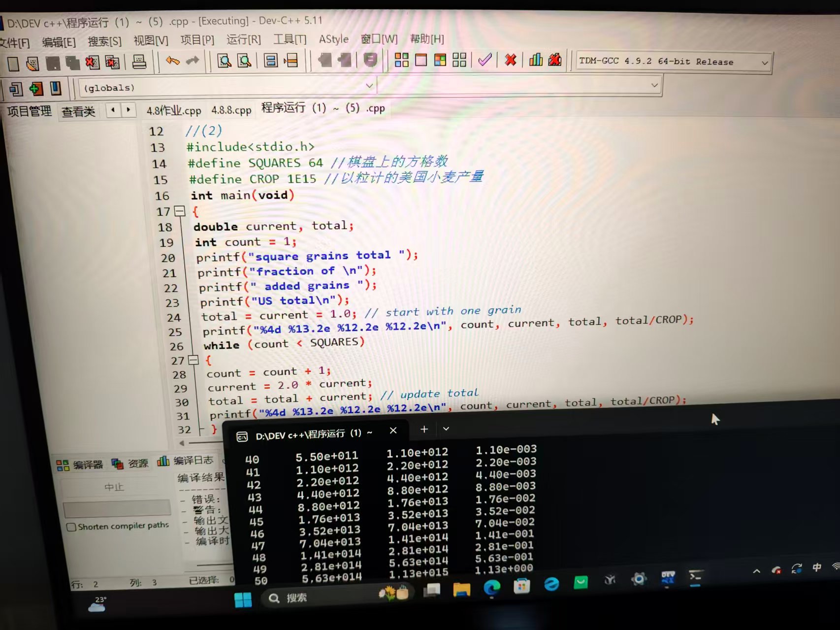The height and width of the screenshot is (630, 840).
Task: Open the terminal new-tab options chevron
Action: pyautogui.click(x=446, y=429)
